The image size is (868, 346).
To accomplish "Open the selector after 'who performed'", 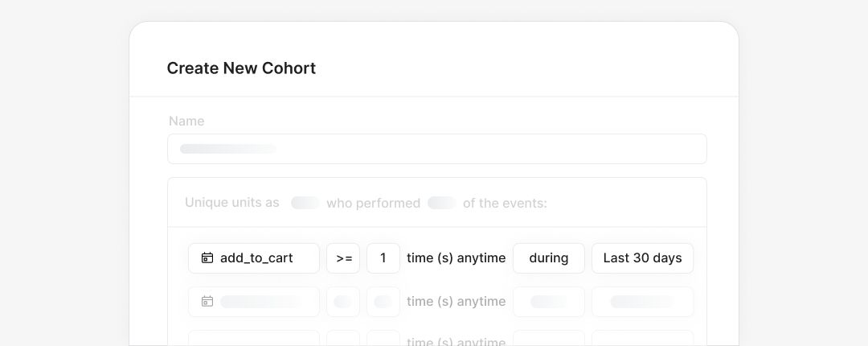I will click(x=442, y=203).
